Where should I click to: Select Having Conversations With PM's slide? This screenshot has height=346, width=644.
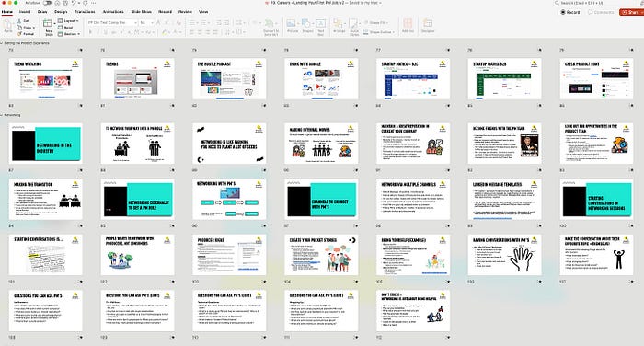pyautogui.click(x=505, y=255)
